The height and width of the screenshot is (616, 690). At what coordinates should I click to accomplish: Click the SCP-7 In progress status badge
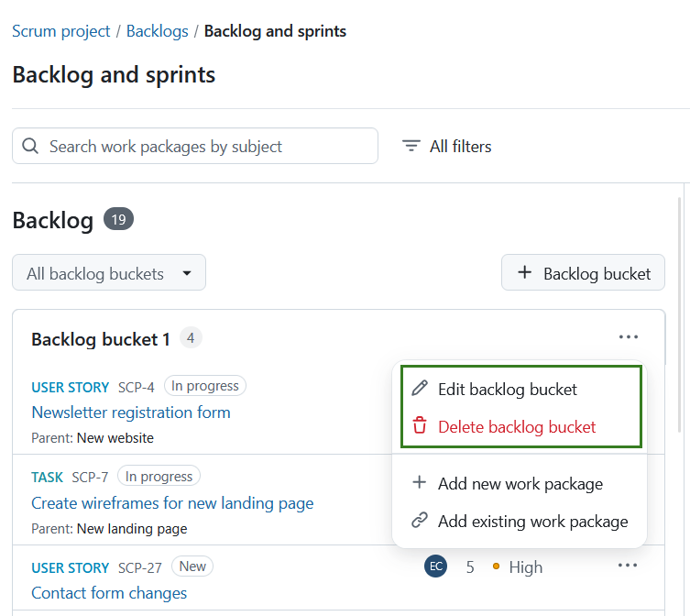(x=159, y=476)
